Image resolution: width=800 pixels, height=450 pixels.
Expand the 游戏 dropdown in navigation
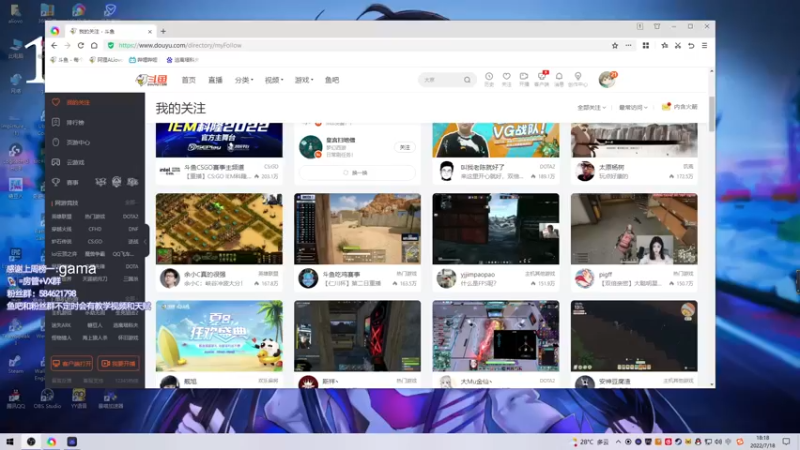304,80
